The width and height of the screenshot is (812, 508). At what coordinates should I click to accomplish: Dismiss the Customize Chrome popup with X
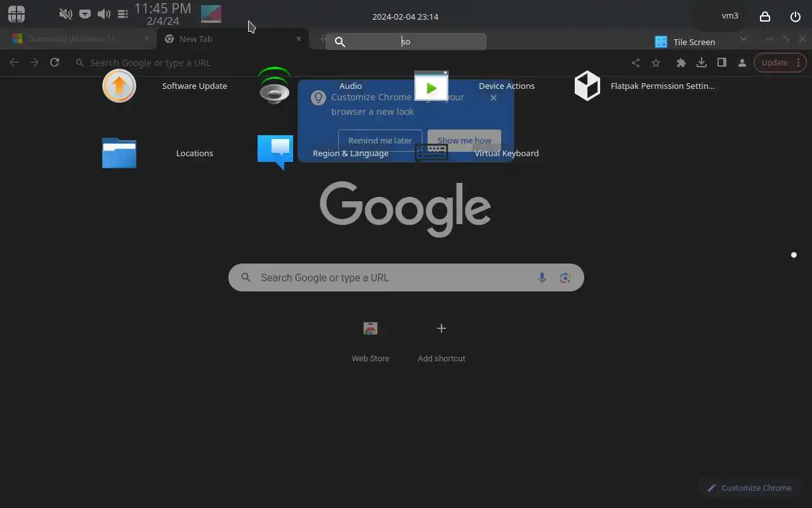tap(494, 98)
